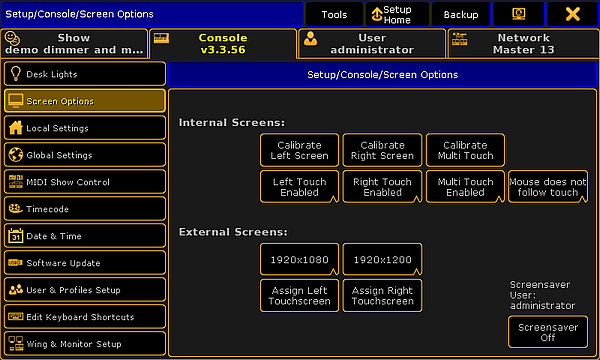Click the people icon for User & Profiles Setup
This screenshot has width=600, height=360.
coord(16,290)
